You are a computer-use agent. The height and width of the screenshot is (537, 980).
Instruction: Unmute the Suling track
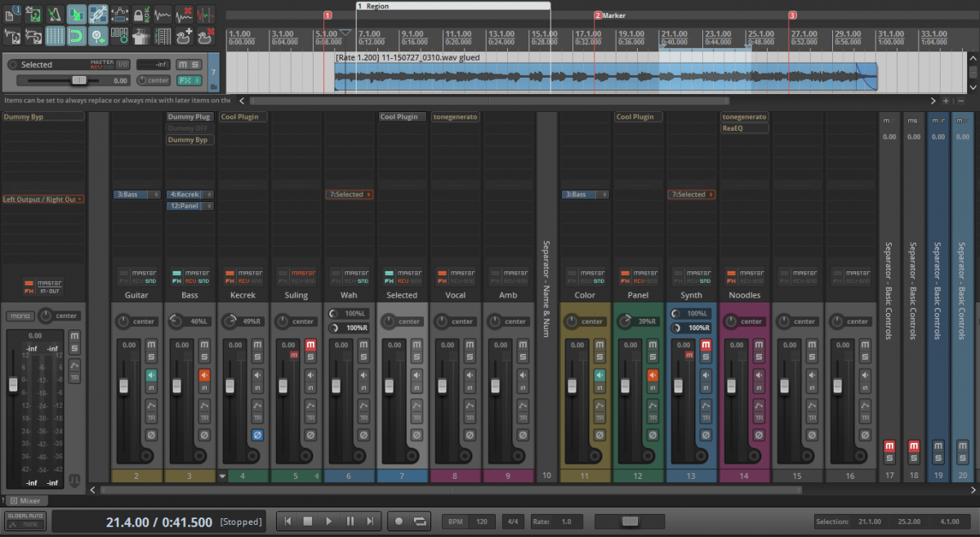(310, 346)
